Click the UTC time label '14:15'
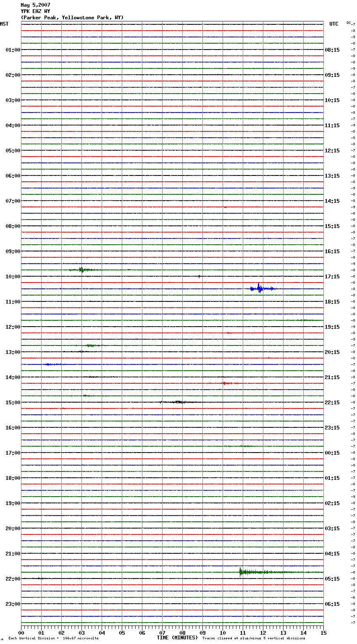This screenshot has width=357, height=644. coord(332,201)
